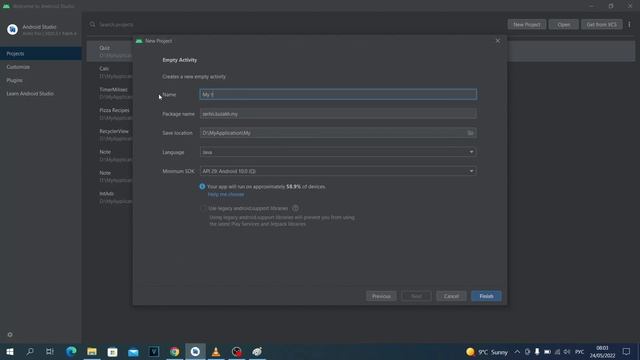Close the New Project dialog with the X
Image resolution: width=640 pixels, height=360 pixels.
[x=498, y=41]
